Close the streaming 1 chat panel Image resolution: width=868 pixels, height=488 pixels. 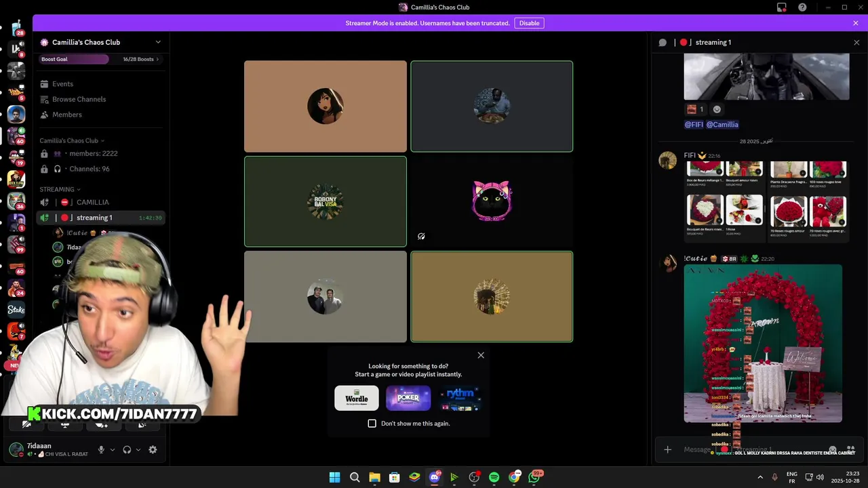pyautogui.click(x=856, y=42)
